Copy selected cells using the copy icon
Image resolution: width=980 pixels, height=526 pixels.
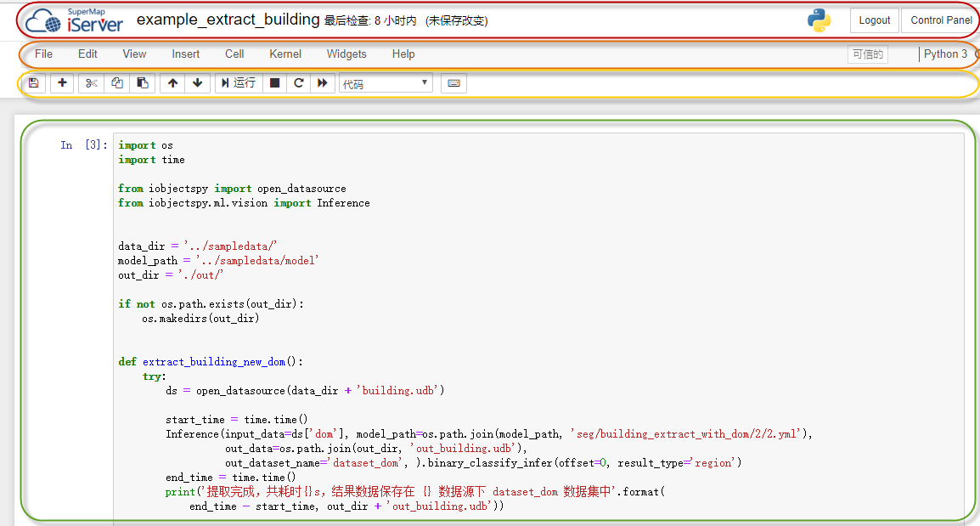click(x=117, y=83)
